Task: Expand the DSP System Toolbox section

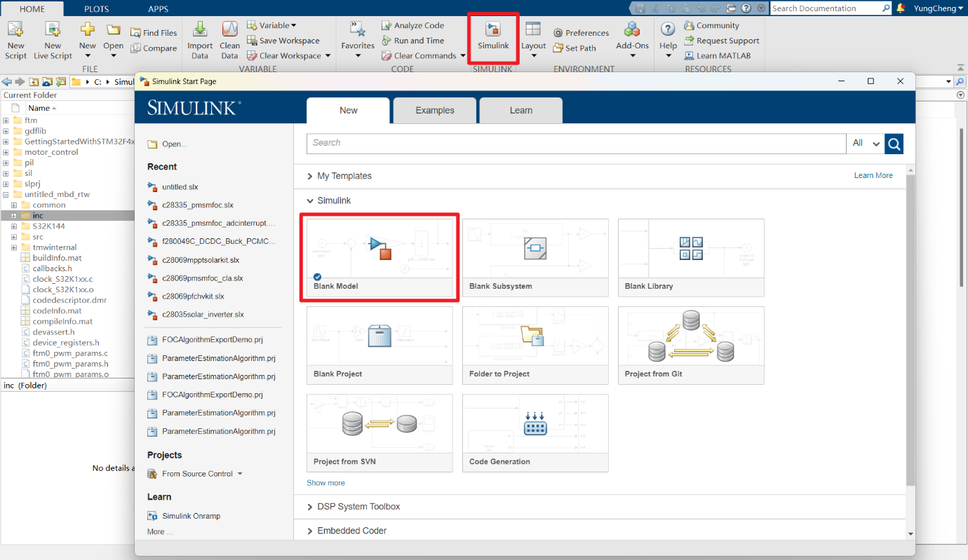Action: click(x=311, y=507)
